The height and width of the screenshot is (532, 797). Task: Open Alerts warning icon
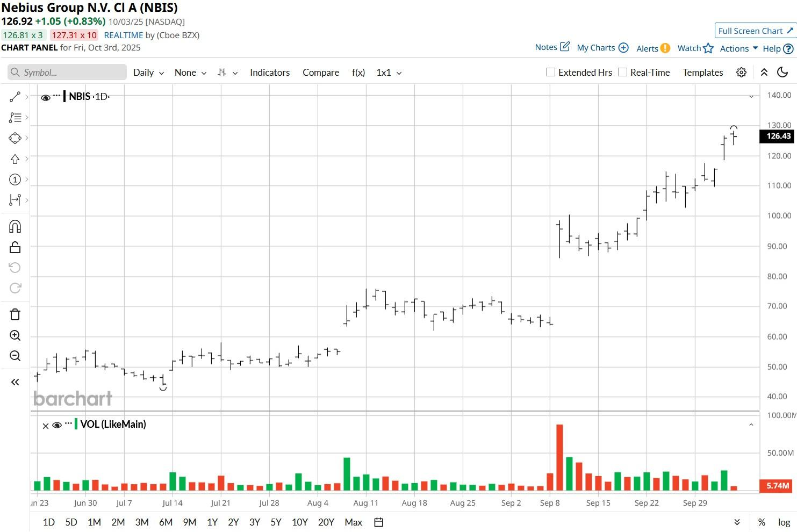[665, 48]
